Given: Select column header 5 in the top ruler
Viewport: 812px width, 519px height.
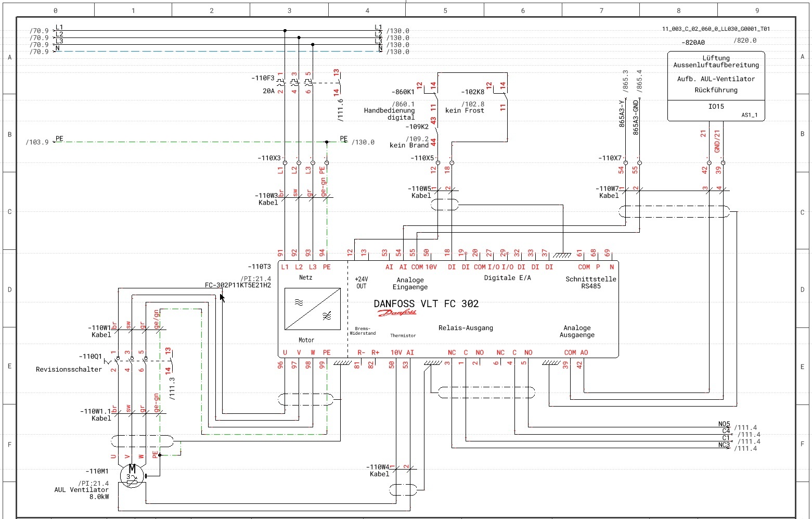Looking at the screenshot, I should coord(445,10).
